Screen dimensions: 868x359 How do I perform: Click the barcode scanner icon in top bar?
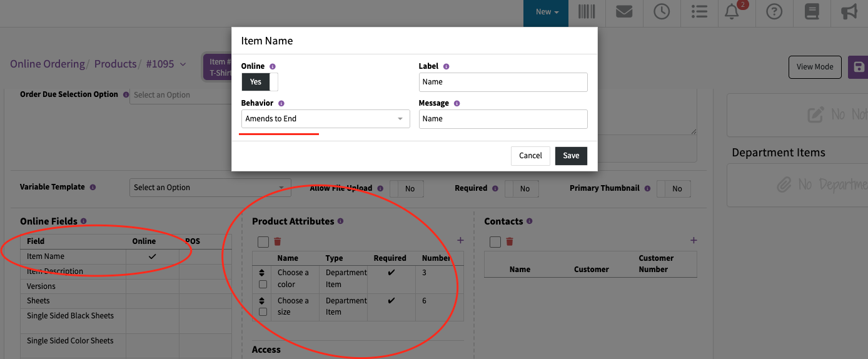coord(586,12)
